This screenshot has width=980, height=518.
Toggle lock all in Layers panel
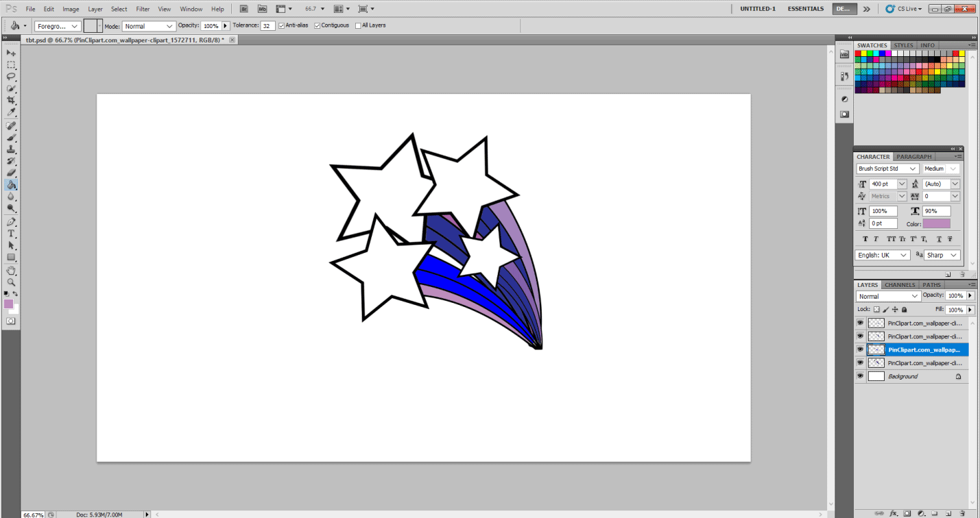point(904,310)
